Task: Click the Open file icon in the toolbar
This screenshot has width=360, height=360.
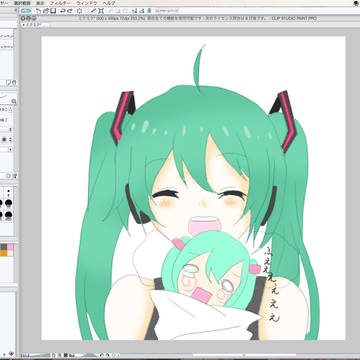Action: [x=45, y=11]
